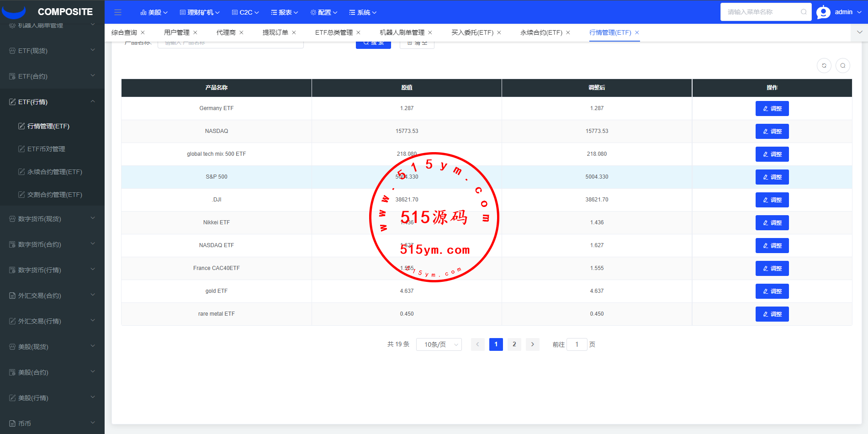This screenshot has height=434, width=868.
Task: Click the search magnifier in menu search box
Action: pyautogui.click(x=803, y=12)
